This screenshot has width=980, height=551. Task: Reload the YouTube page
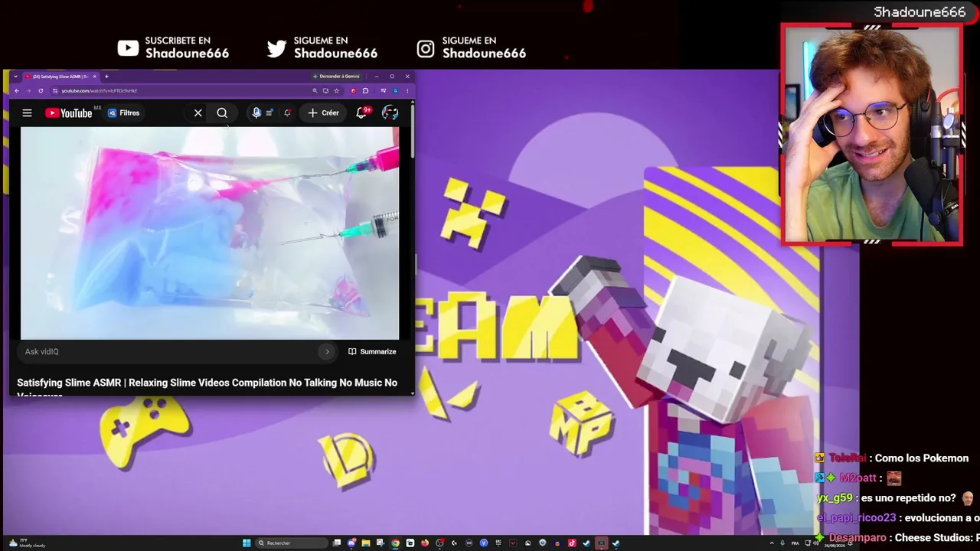pyautogui.click(x=41, y=91)
